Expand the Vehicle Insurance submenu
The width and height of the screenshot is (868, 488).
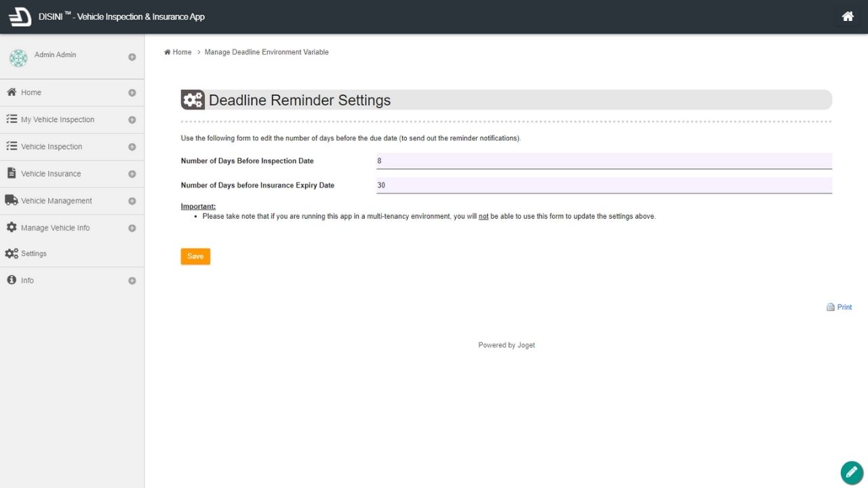click(x=132, y=174)
